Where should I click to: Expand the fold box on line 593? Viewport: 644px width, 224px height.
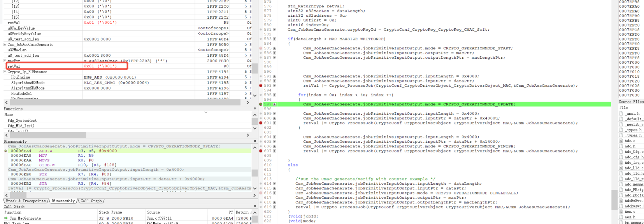pos(274,86)
